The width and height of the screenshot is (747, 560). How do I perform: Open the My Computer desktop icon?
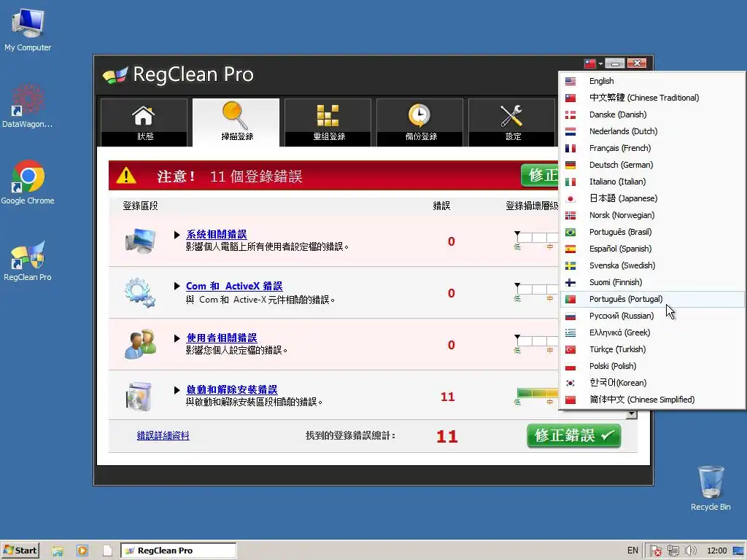(28, 29)
